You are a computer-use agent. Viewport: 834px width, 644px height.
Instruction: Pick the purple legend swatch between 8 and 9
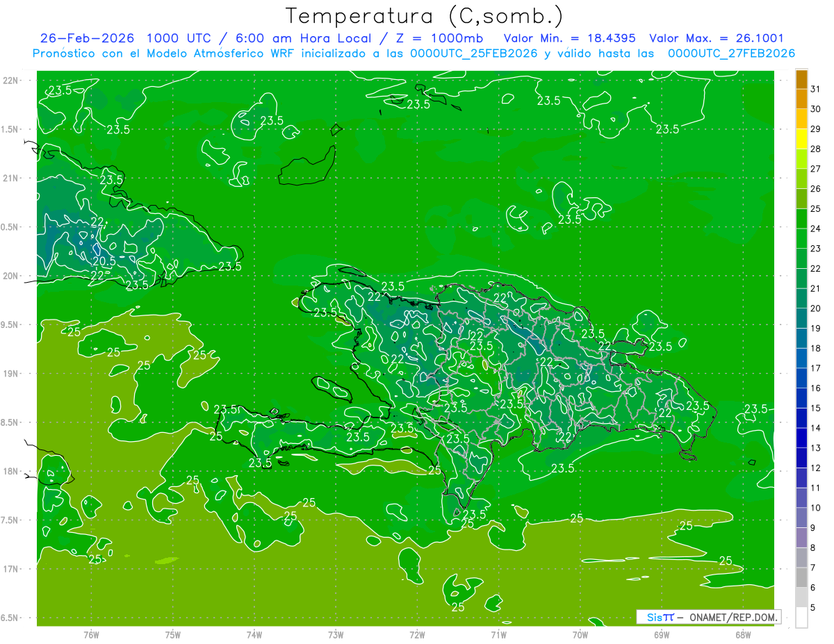801,538
